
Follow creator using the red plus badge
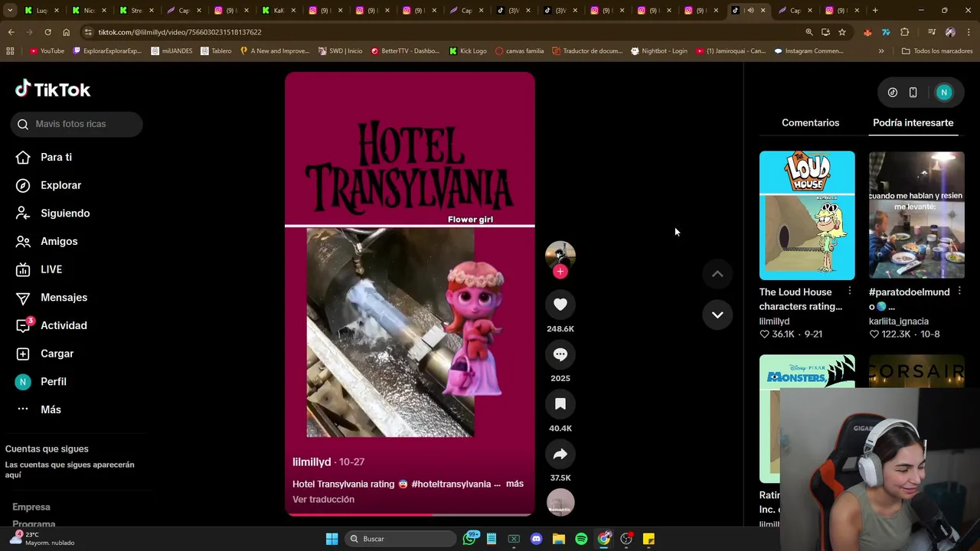coord(560,272)
